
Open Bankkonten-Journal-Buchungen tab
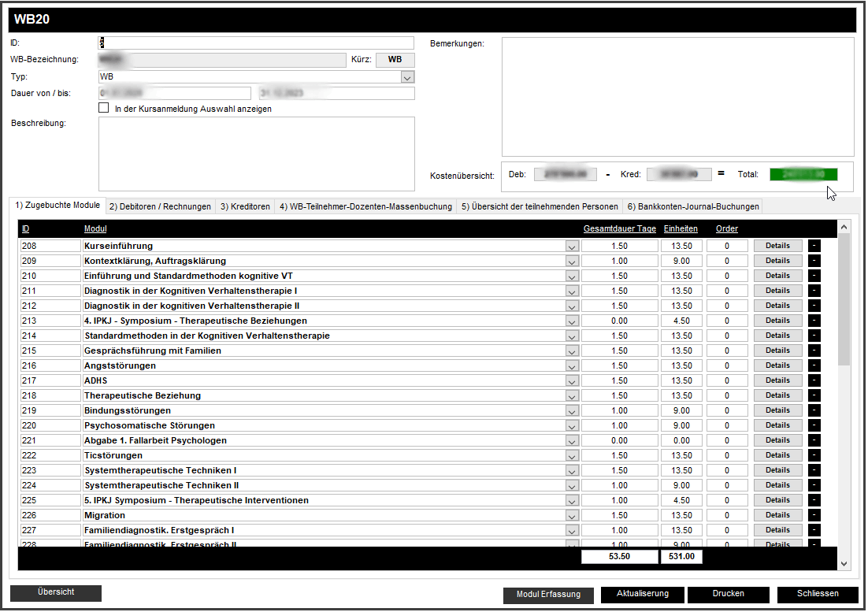(693, 206)
